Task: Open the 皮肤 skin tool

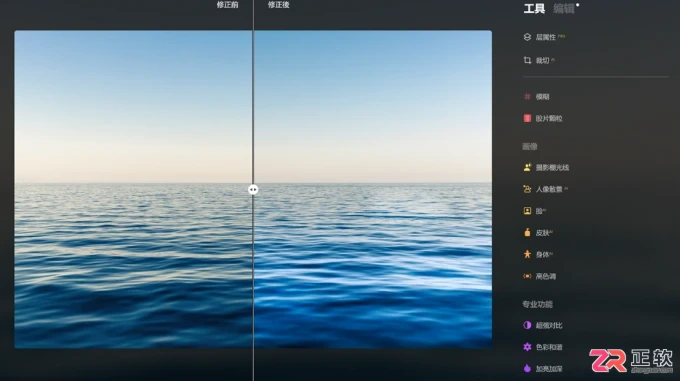Action: coord(538,233)
